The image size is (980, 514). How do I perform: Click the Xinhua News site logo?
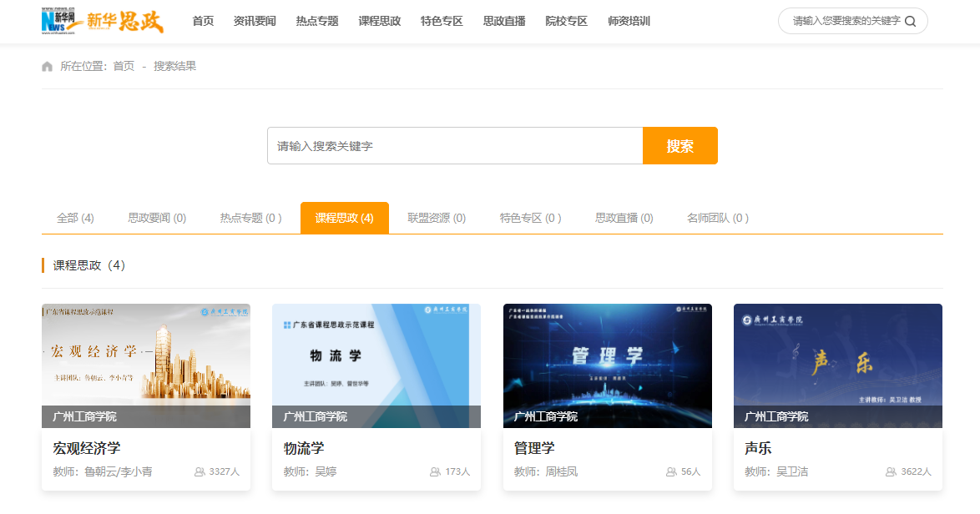coord(102,21)
